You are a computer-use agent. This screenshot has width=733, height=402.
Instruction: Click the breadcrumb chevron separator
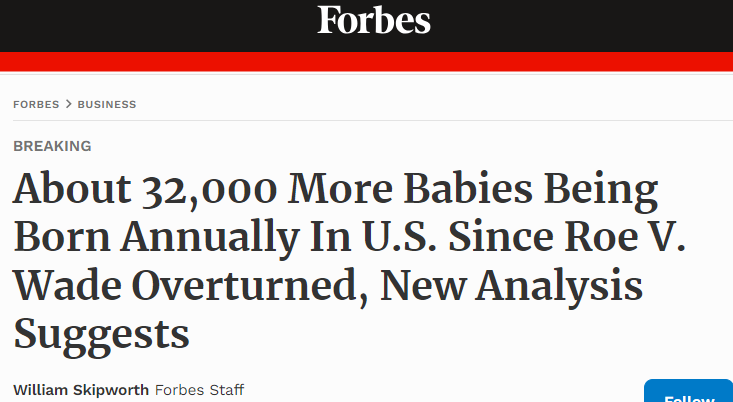[x=69, y=104]
